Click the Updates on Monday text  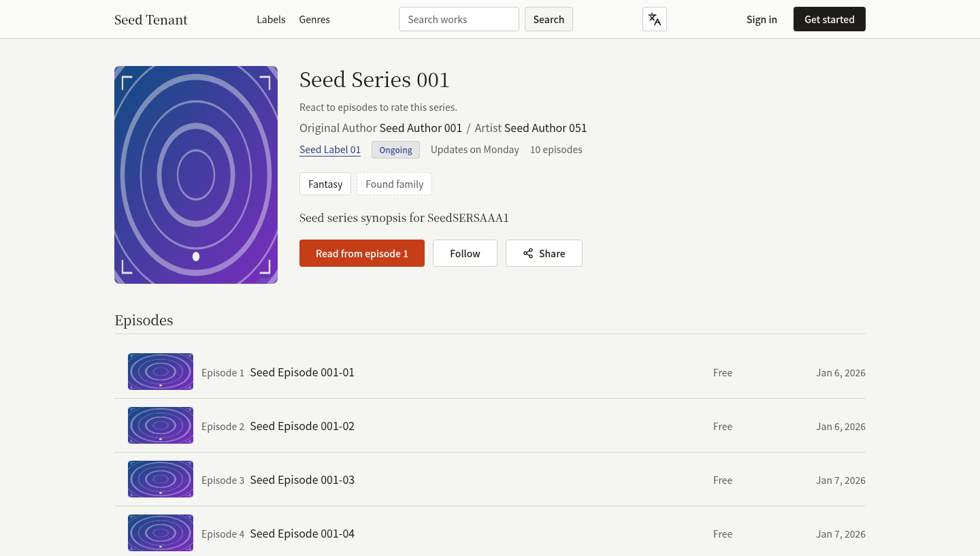pyautogui.click(x=475, y=150)
